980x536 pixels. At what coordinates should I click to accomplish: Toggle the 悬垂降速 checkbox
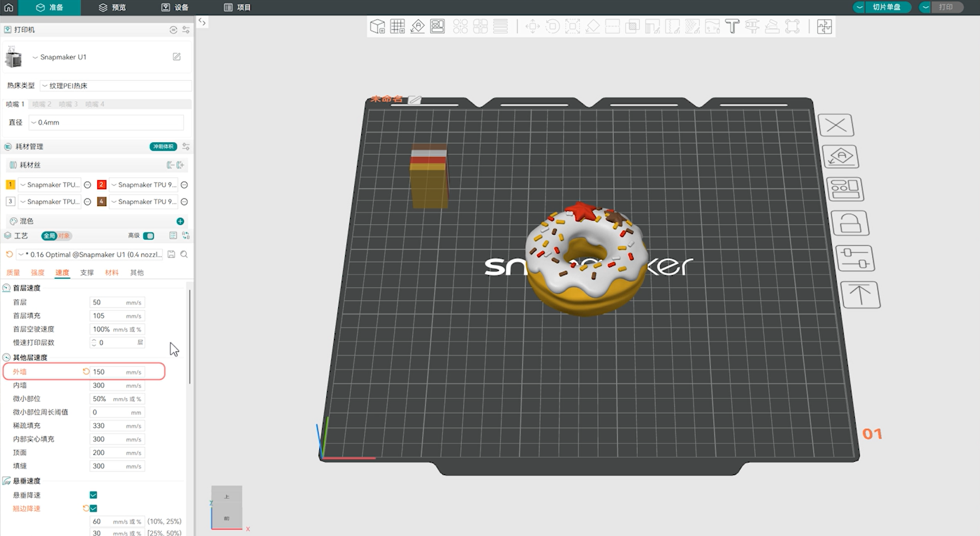point(93,495)
